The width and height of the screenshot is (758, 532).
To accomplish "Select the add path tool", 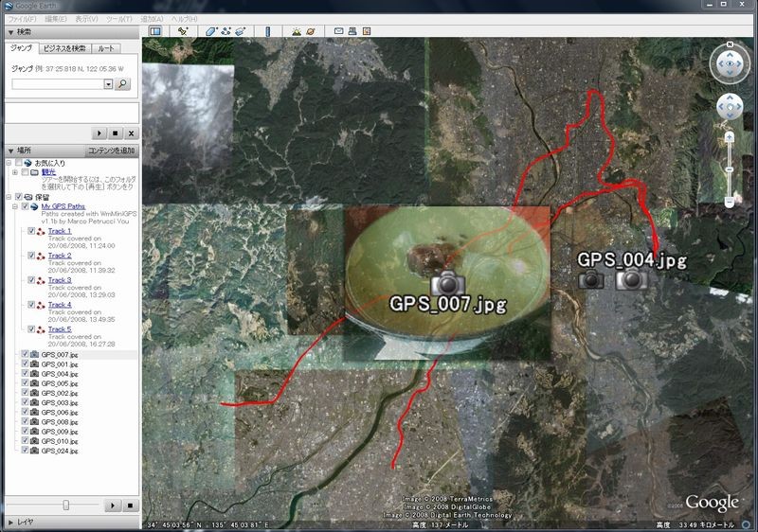I will coord(226,31).
